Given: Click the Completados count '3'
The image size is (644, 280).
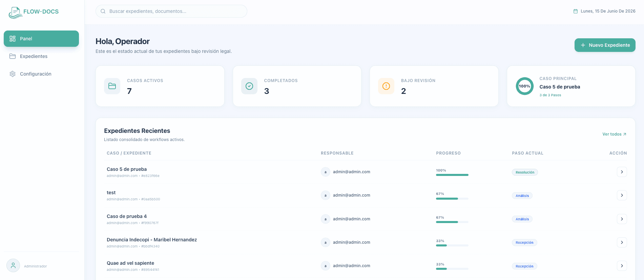Looking at the screenshot, I should pos(267,91).
